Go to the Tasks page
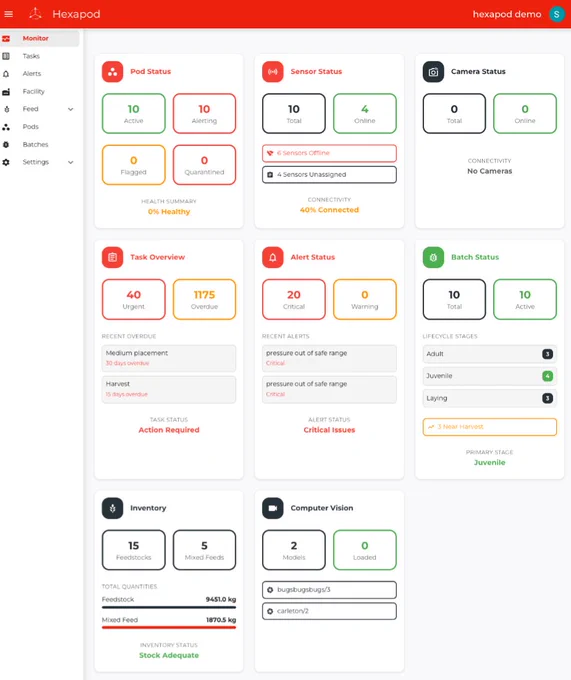Viewport: 571px width, 680px height. click(x=39, y=56)
